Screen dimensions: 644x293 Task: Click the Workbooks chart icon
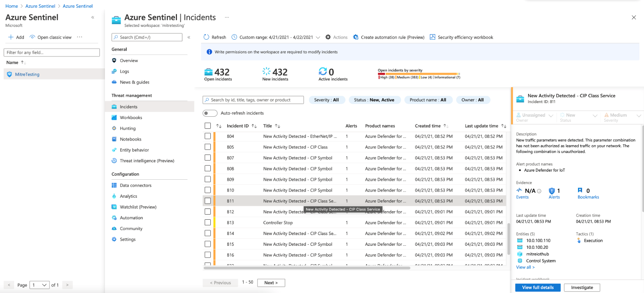pos(114,118)
